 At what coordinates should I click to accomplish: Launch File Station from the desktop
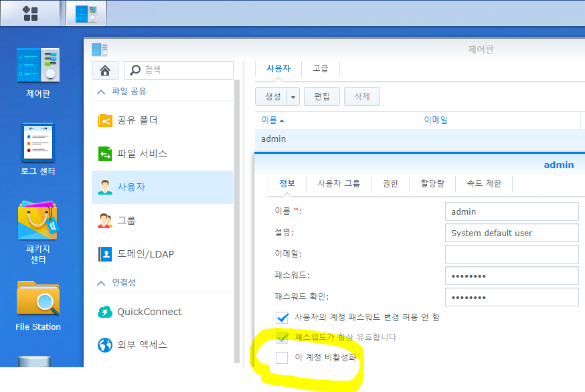37,306
